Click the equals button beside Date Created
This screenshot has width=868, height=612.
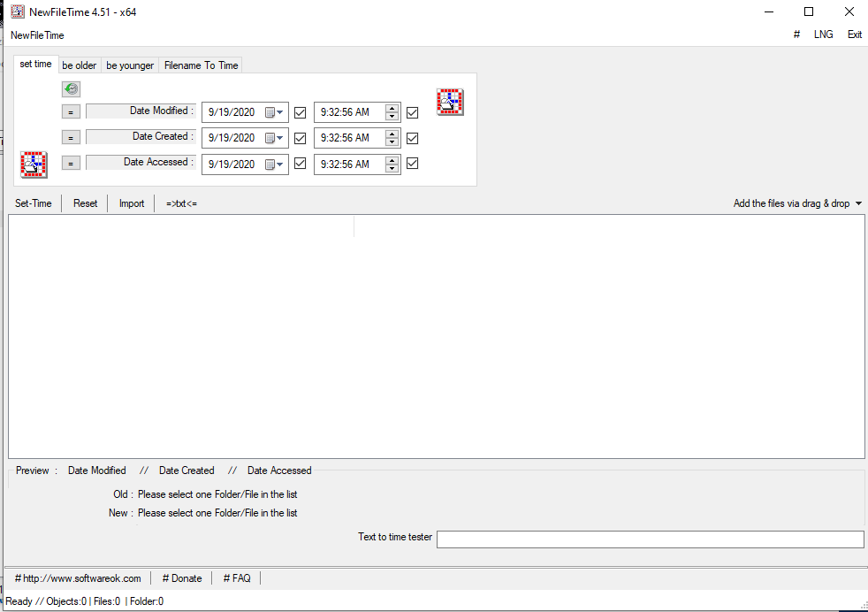coord(71,137)
